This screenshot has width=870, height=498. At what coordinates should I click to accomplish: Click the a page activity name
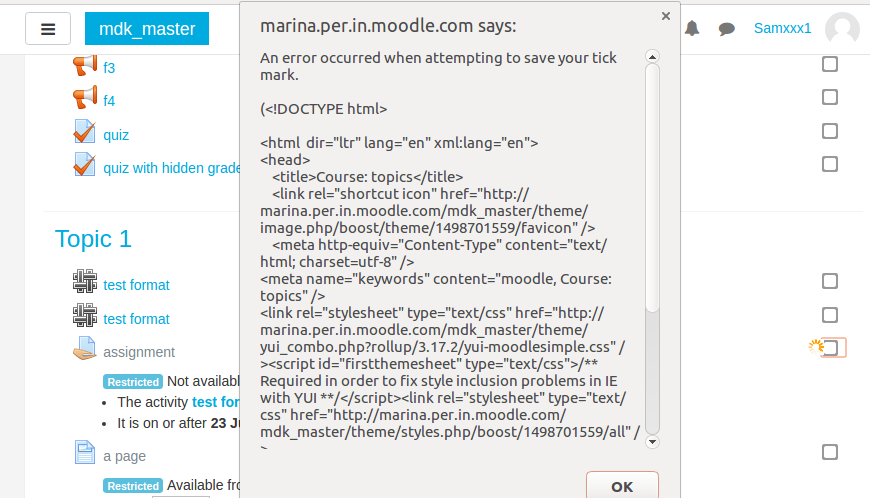point(124,456)
